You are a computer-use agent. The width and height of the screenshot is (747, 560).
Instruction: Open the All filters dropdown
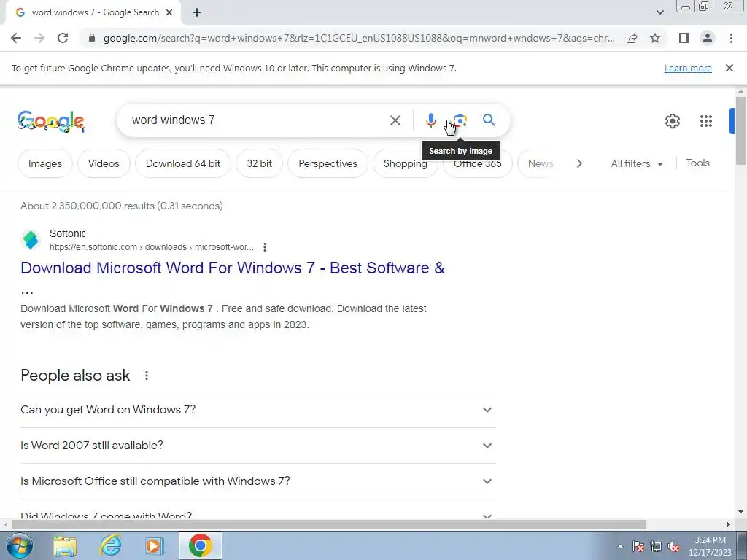click(636, 163)
